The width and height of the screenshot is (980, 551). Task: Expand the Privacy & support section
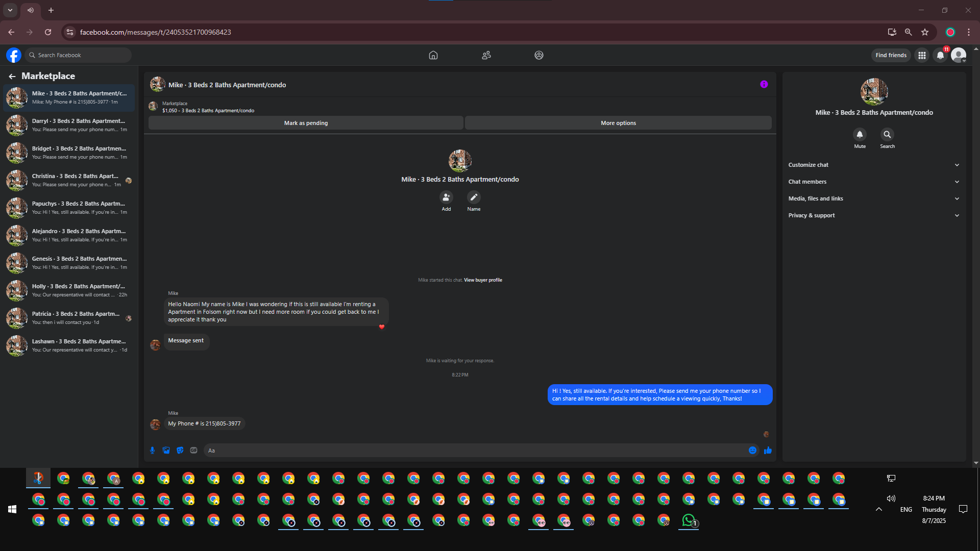[874, 215]
